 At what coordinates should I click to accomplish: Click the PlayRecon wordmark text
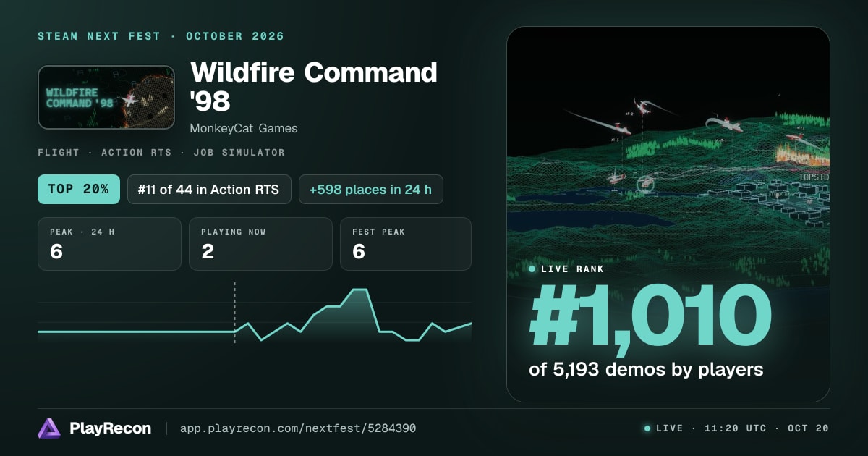111,428
